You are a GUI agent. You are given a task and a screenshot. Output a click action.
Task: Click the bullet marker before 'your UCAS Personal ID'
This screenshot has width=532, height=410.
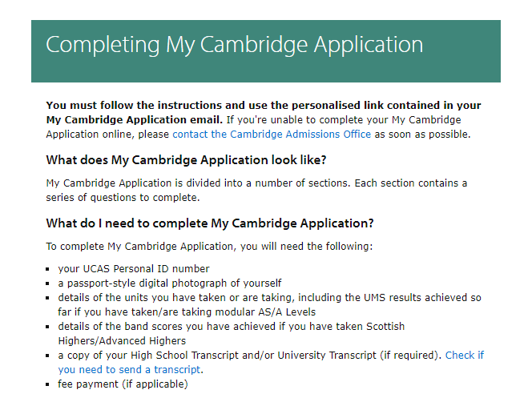[x=50, y=269]
